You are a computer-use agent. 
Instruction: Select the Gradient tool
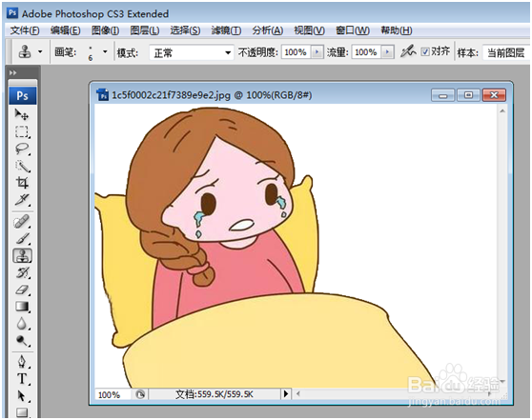click(22, 307)
